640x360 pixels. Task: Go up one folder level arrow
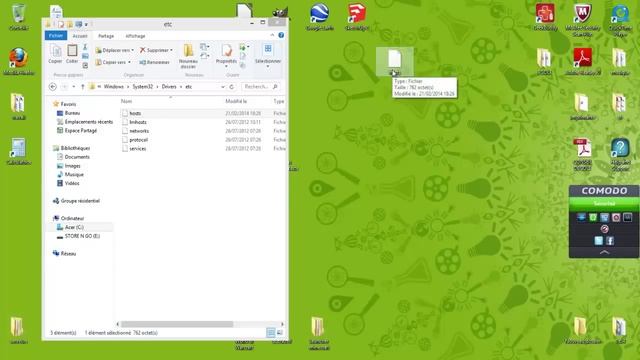[x=83, y=87]
